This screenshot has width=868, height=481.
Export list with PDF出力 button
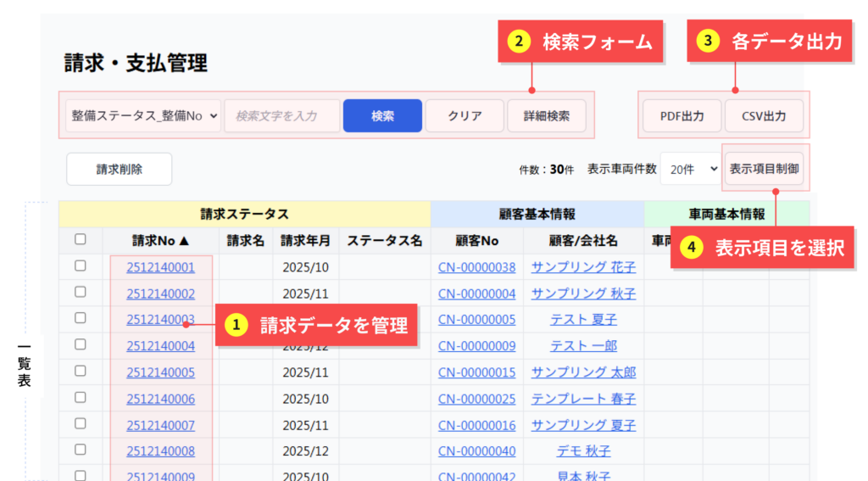tap(682, 116)
